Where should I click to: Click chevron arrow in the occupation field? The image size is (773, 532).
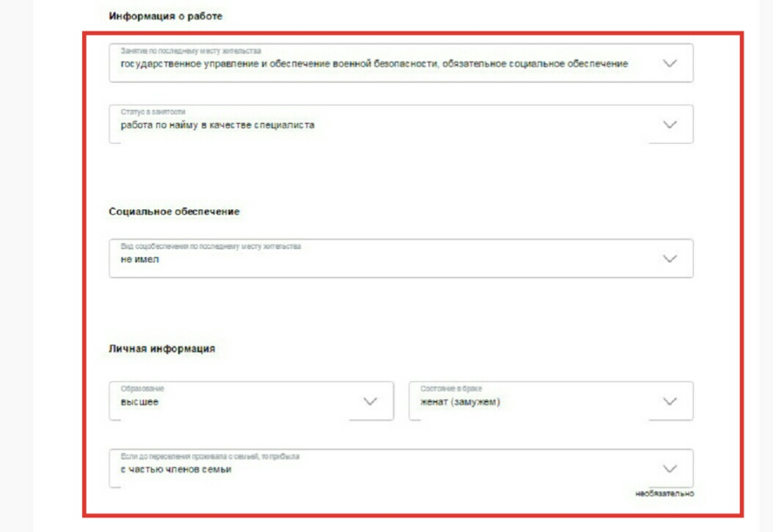670,63
